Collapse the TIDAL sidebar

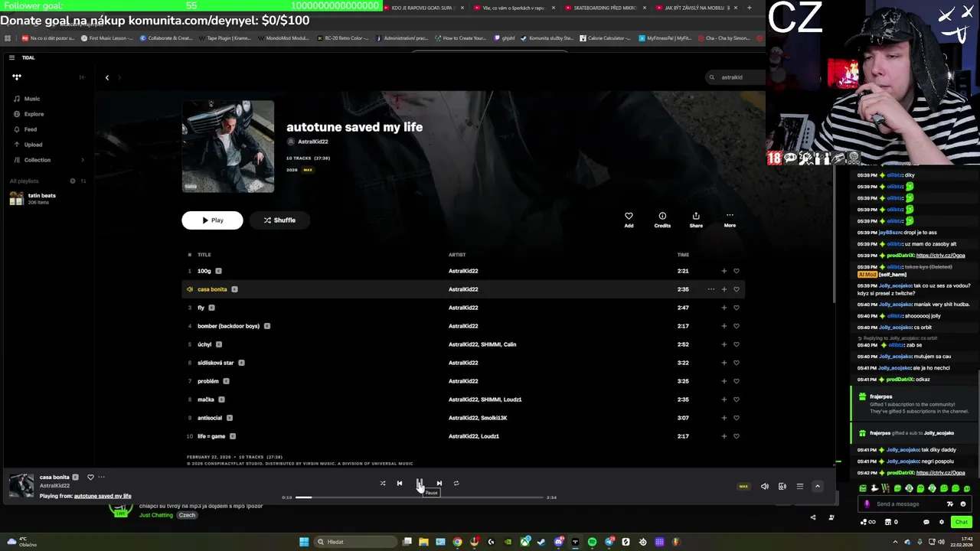click(x=82, y=77)
